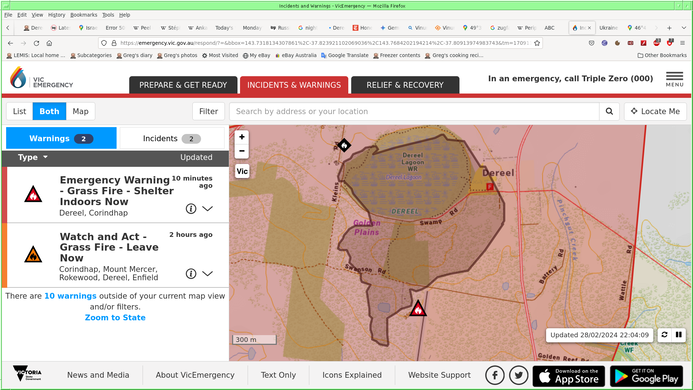Open the Type sort dropdown

[33, 157]
